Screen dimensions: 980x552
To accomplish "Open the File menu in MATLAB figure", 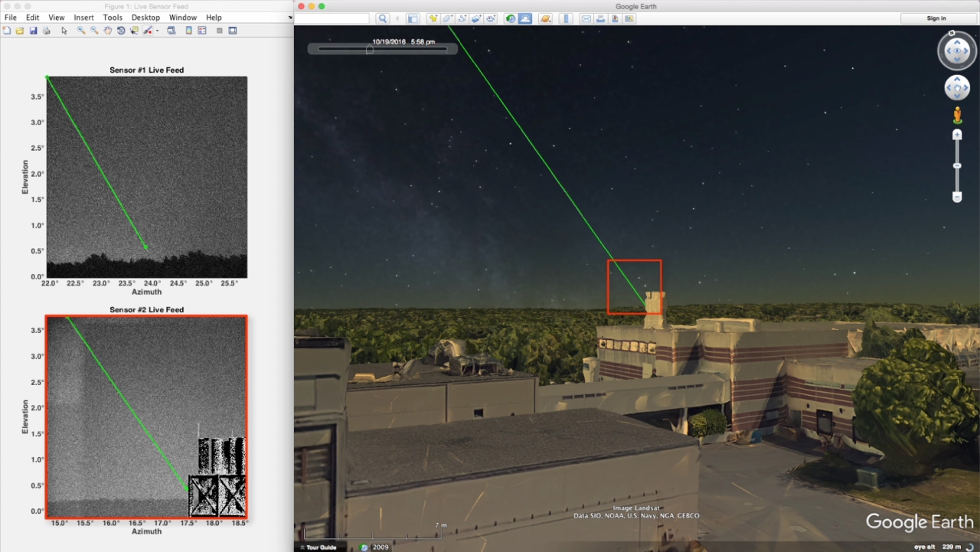I will pos(11,17).
